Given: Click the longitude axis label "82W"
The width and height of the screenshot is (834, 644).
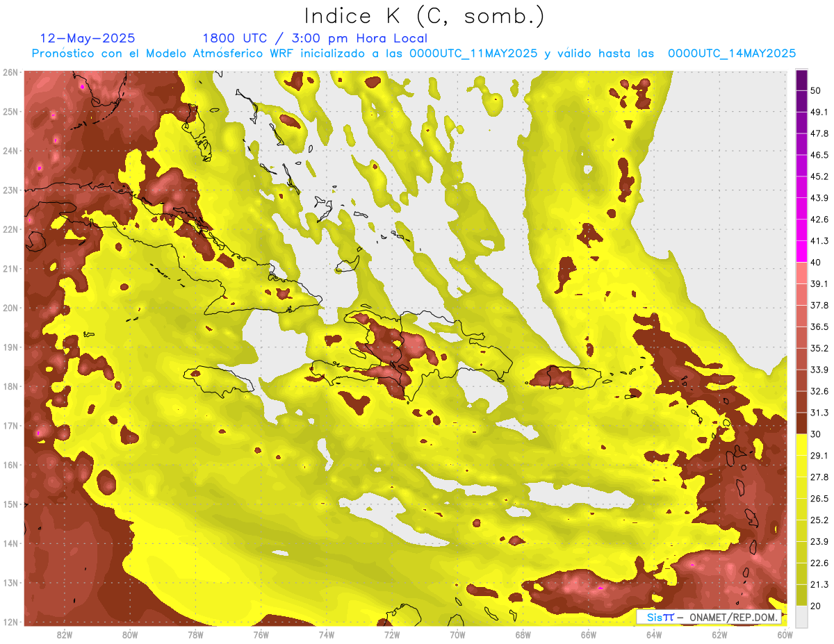Looking at the screenshot, I should pyautogui.click(x=65, y=634).
